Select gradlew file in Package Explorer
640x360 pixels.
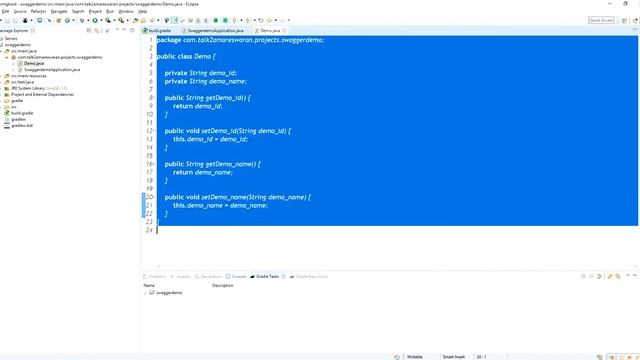18,119
